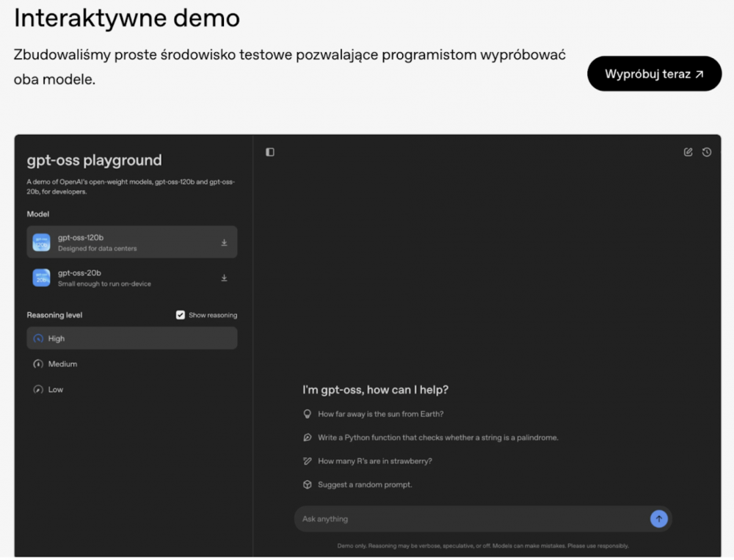
Task: Click the Medium reasoning gauge icon
Action: (x=38, y=364)
